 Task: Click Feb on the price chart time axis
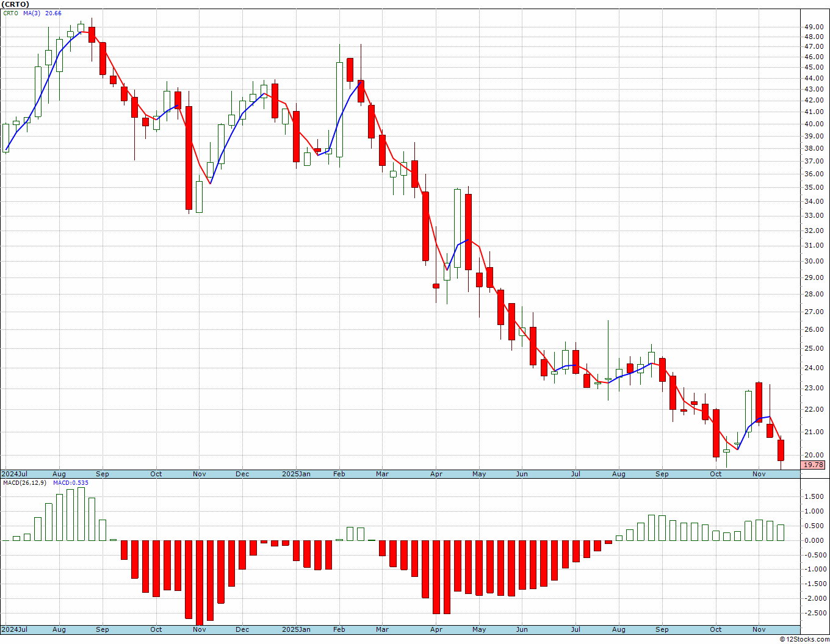coord(339,474)
